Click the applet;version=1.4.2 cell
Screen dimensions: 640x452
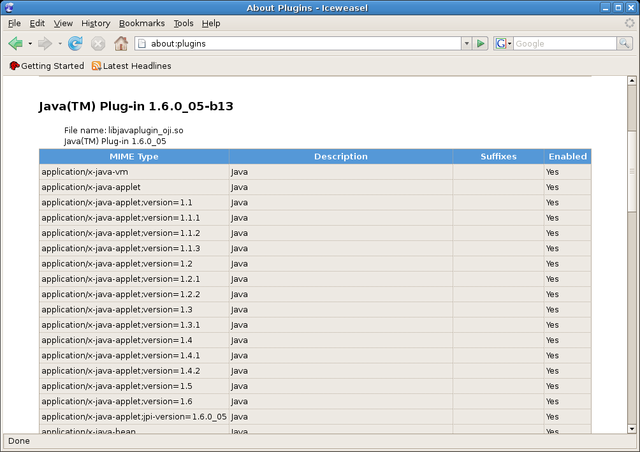(134, 371)
